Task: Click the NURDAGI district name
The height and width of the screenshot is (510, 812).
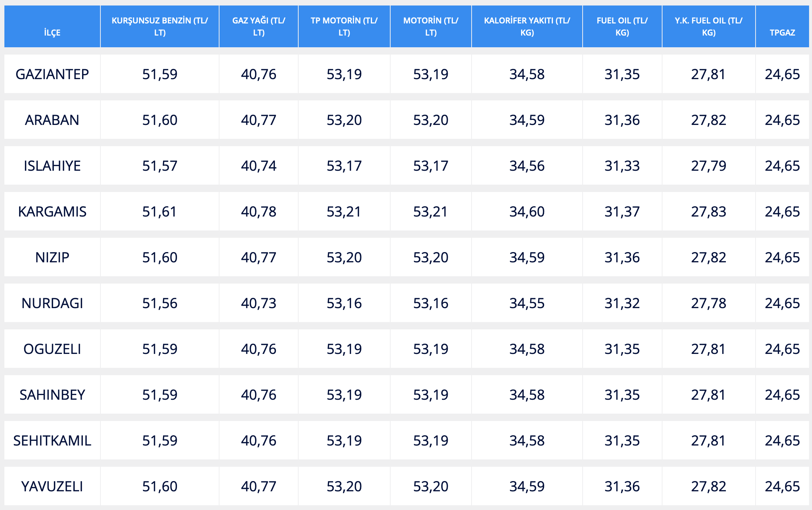Action: (x=52, y=303)
